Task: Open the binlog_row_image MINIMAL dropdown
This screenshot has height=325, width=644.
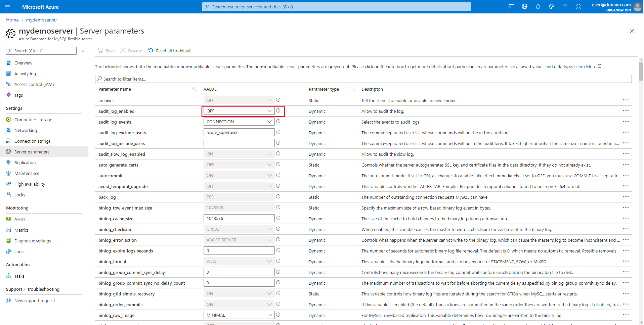Action: (x=239, y=315)
